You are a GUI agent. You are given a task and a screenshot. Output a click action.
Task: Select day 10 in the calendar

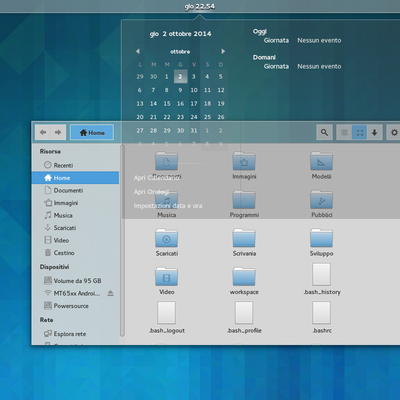[x=194, y=90]
